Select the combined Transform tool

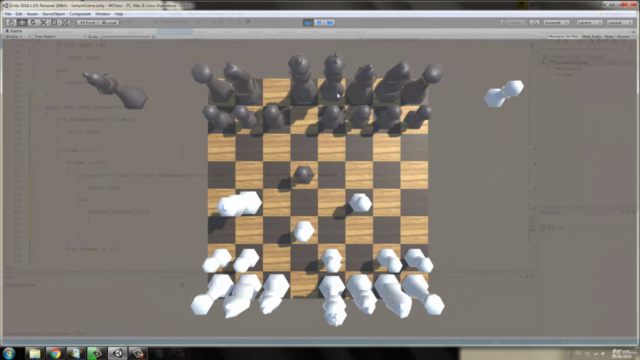tap(65, 22)
